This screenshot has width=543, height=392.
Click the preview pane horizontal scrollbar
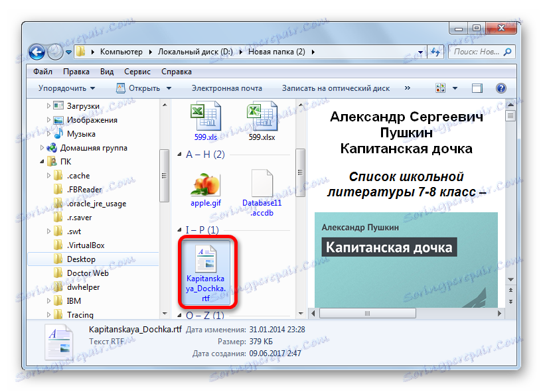(x=367, y=314)
